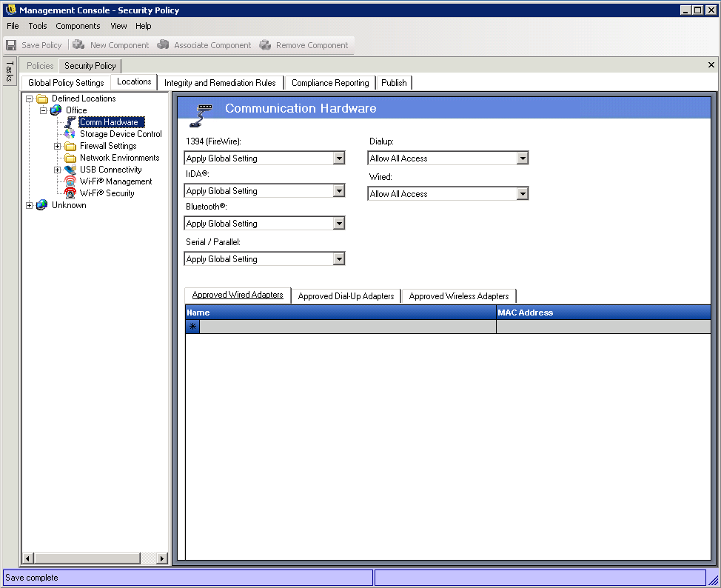Viewport: 721px width, 588px height.
Task: Click the new row Name cell
Action: coord(348,327)
